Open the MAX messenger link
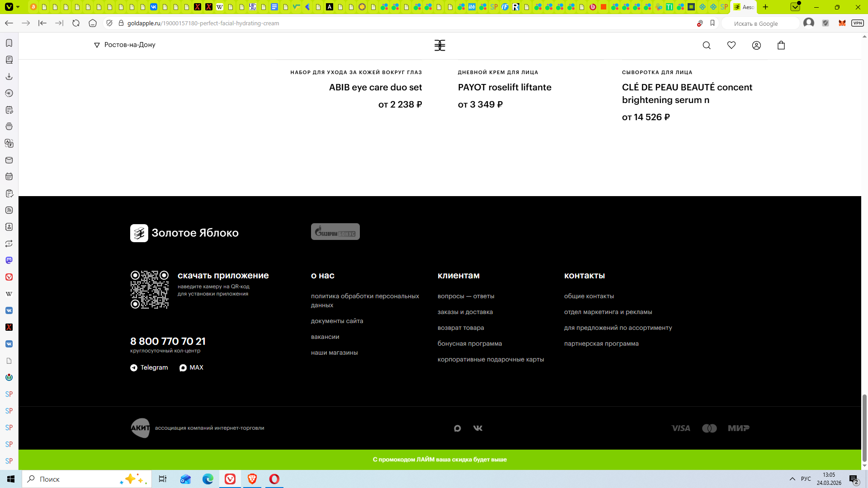Screen dimensions: 868x488 point(191,367)
